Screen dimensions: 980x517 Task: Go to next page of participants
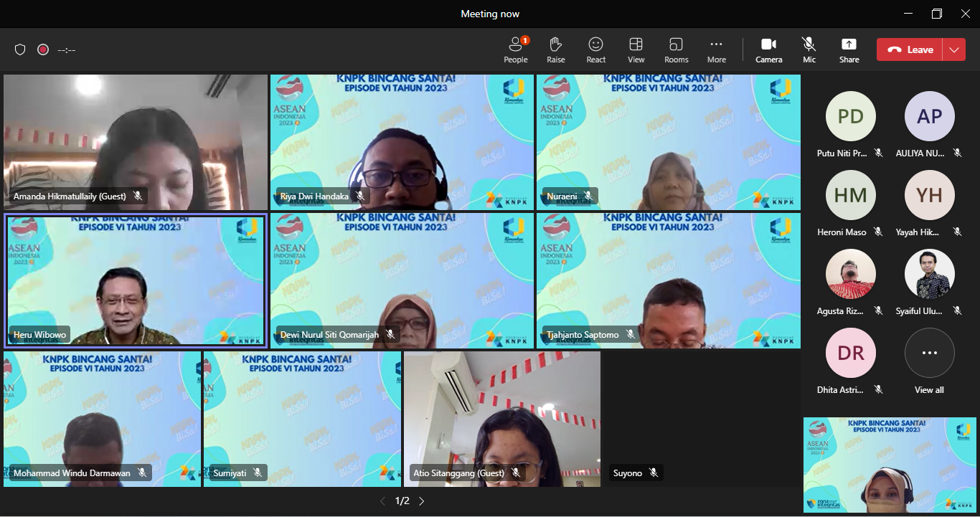[422, 501]
